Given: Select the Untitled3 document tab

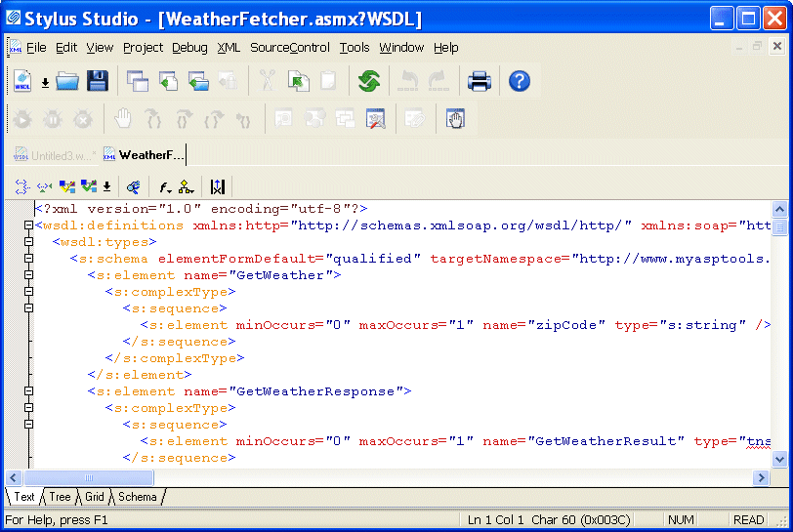Looking at the screenshot, I should point(56,155).
